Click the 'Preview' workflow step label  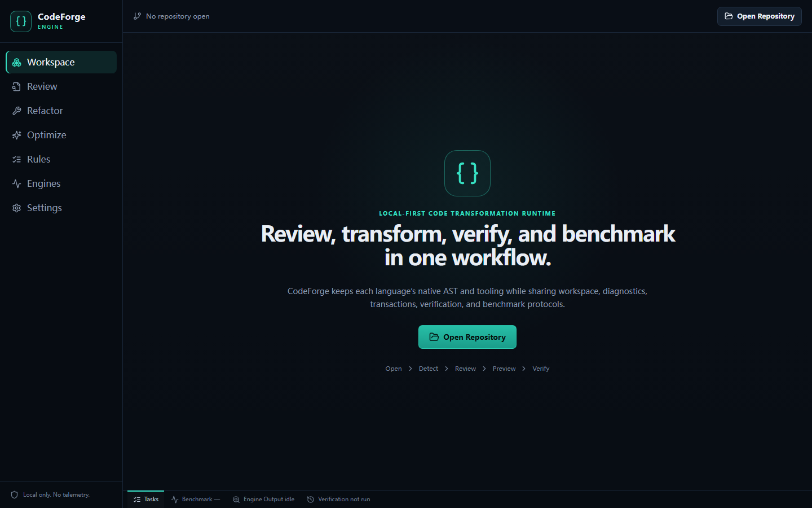(504, 369)
